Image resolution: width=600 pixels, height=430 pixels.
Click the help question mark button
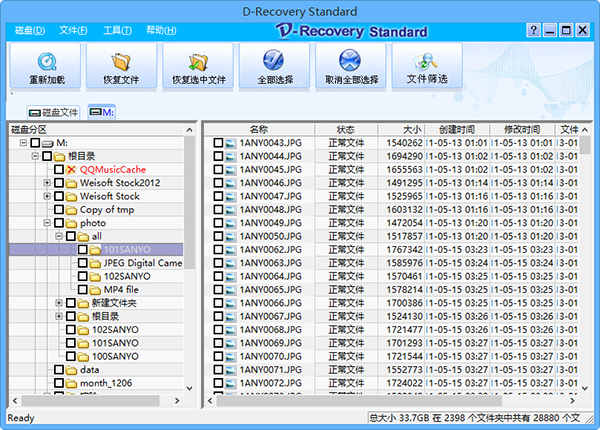pyautogui.click(x=533, y=30)
